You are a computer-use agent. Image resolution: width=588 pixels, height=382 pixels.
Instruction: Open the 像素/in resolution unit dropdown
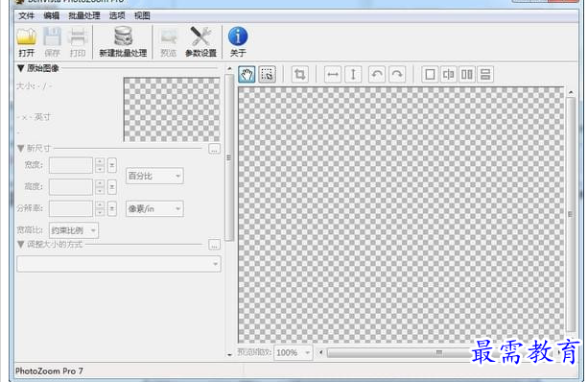click(x=154, y=208)
